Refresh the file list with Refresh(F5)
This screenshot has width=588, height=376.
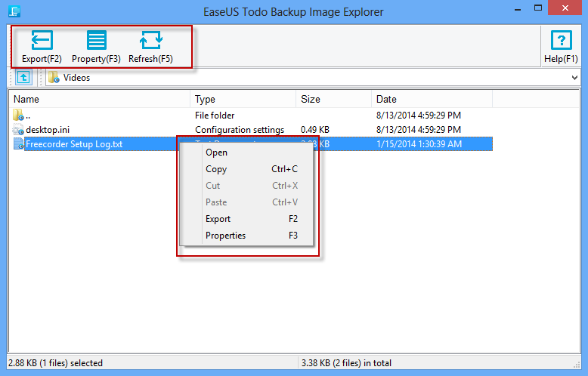[150, 47]
